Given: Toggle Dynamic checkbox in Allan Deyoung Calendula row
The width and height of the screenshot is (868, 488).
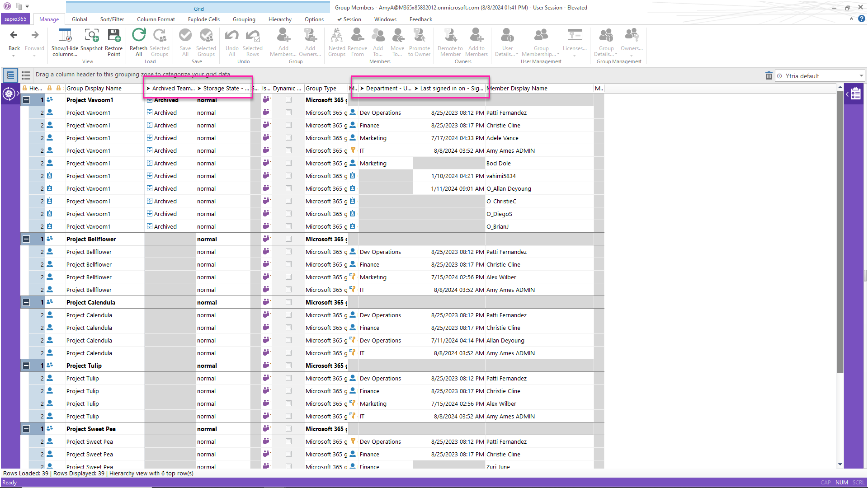Looking at the screenshot, I should tap(288, 340).
